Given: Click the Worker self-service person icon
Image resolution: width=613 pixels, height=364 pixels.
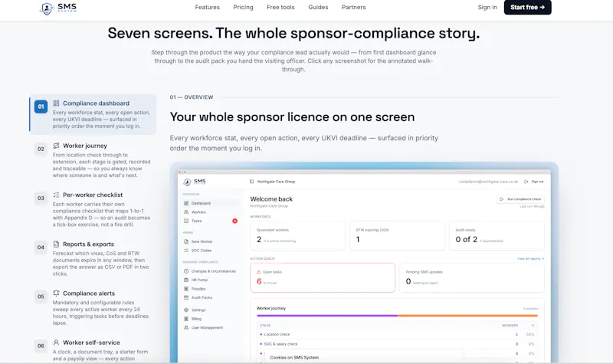Looking at the screenshot, I should pyautogui.click(x=56, y=343).
